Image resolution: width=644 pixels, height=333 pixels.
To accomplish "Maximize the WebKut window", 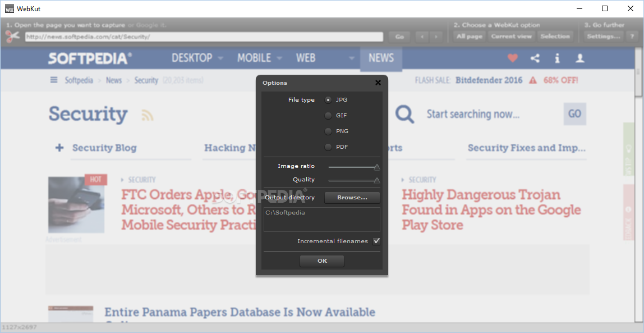I will pyautogui.click(x=605, y=8).
